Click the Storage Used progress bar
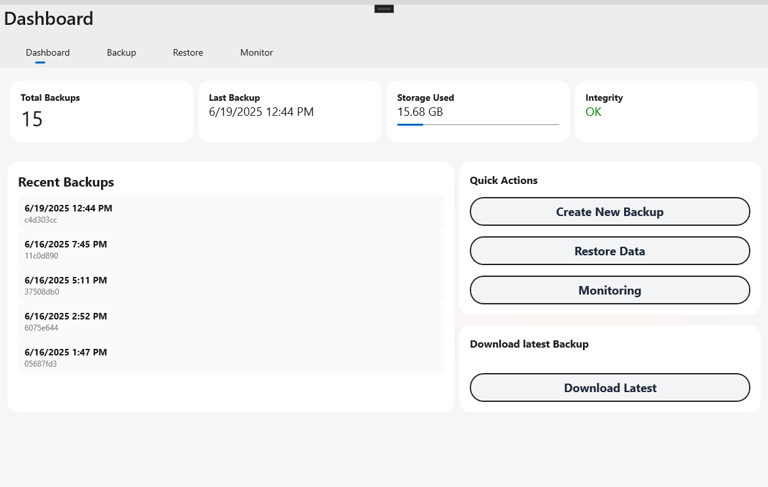Viewport: 768px width, 487px height. 478,124
